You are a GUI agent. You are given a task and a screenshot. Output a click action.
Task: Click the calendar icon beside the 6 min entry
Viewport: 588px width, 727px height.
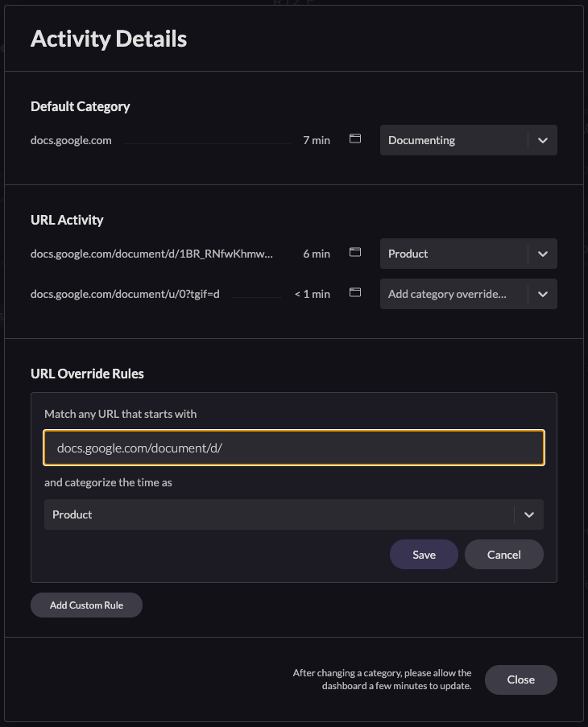(x=354, y=252)
